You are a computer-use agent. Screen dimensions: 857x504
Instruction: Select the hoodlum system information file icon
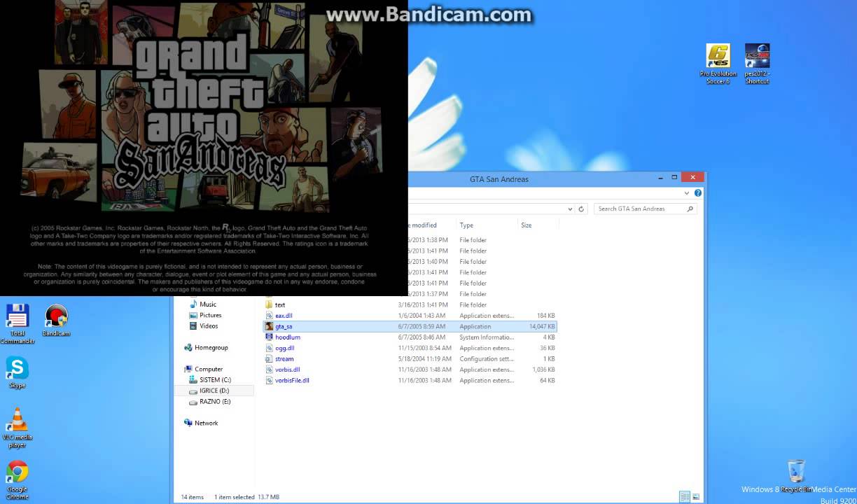(269, 337)
